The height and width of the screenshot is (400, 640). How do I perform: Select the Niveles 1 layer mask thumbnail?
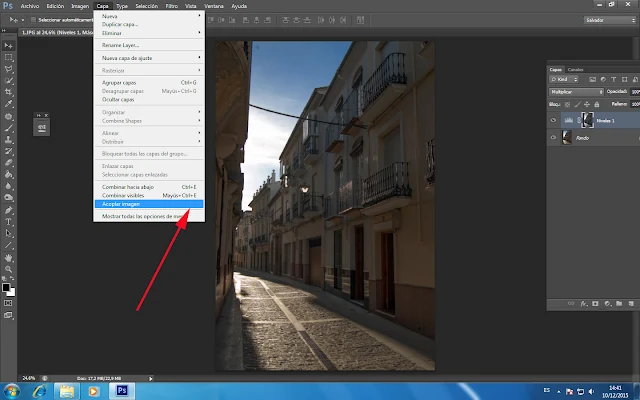(587, 120)
